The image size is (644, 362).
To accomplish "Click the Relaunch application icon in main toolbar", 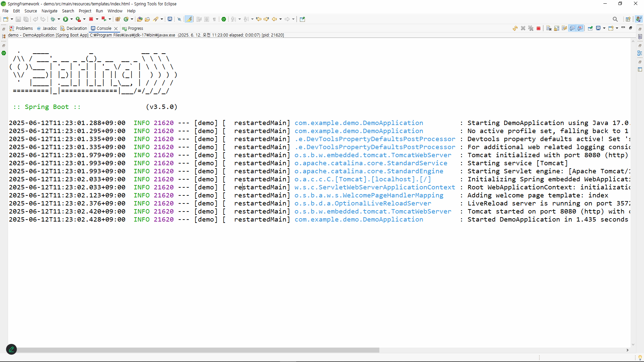I will coord(104,19).
